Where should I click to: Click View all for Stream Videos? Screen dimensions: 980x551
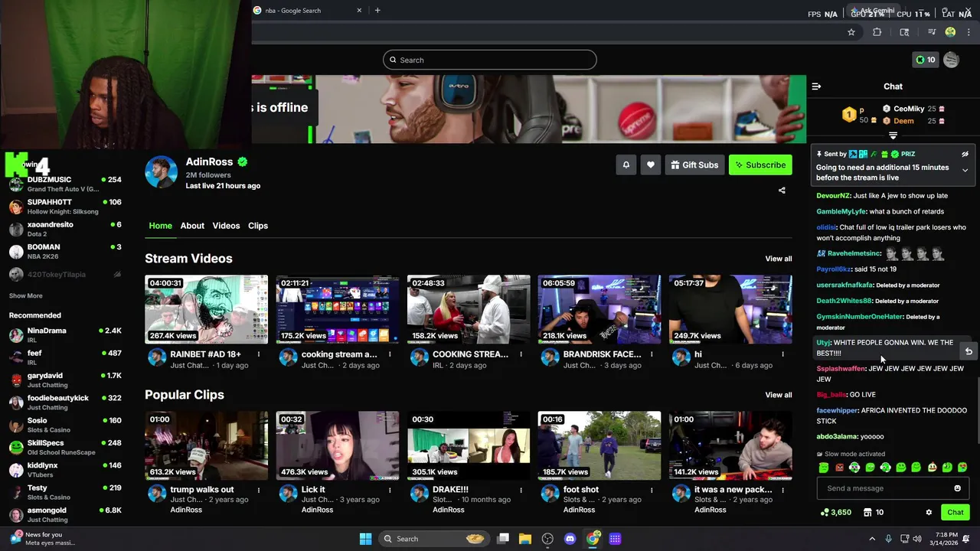click(x=779, y=259)
